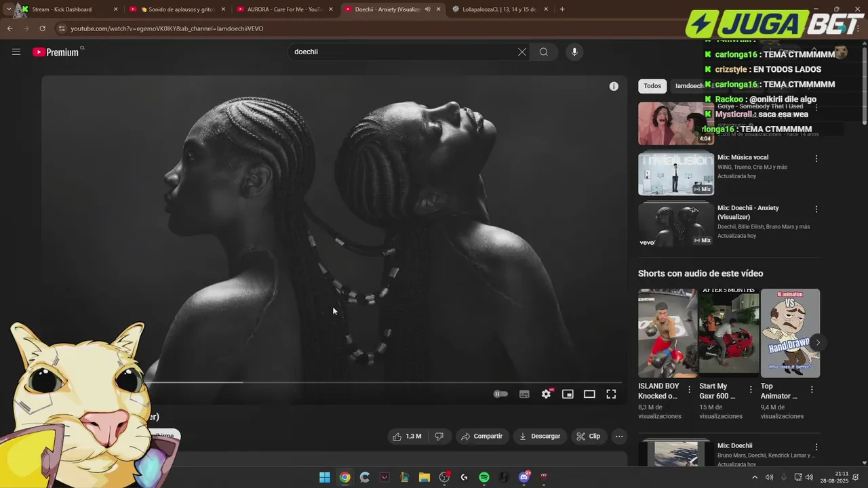Open the YouTube hamburger guide menu
The image size is (868, 488).
tap(16, 52)
